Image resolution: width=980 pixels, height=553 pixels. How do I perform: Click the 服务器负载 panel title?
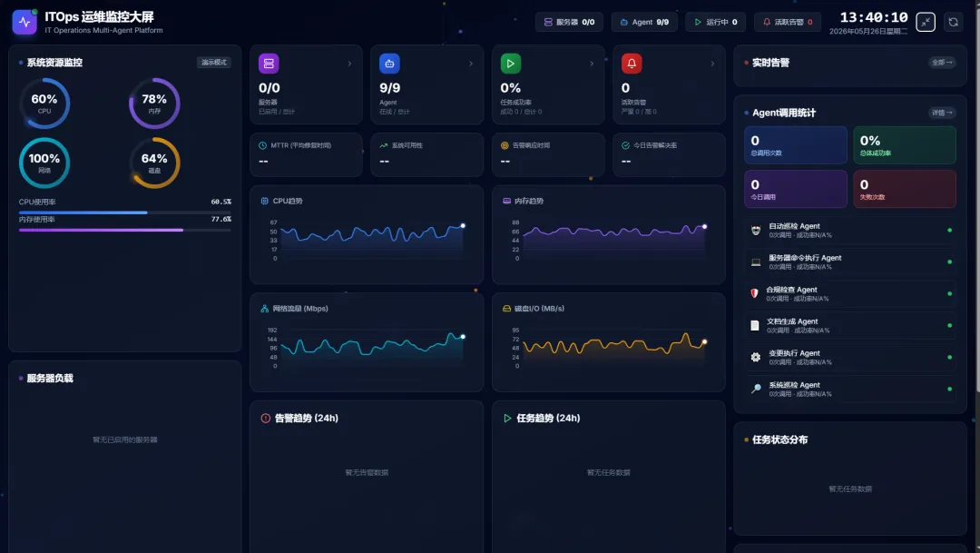click(x=49, y=378)
